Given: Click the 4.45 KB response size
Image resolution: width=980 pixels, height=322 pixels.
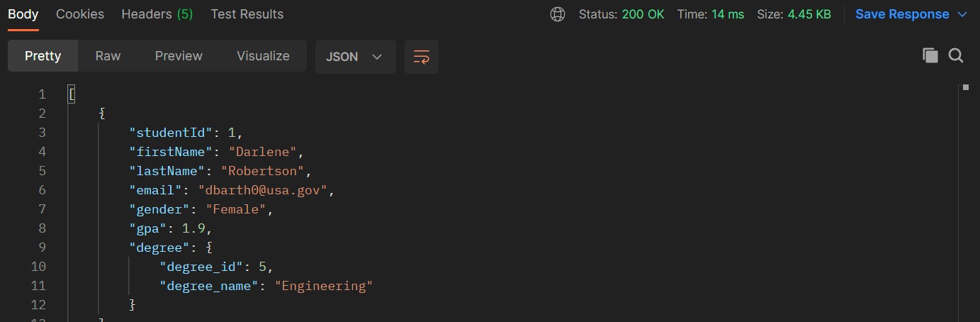Looking at the screenshot, I should point(809,14).
